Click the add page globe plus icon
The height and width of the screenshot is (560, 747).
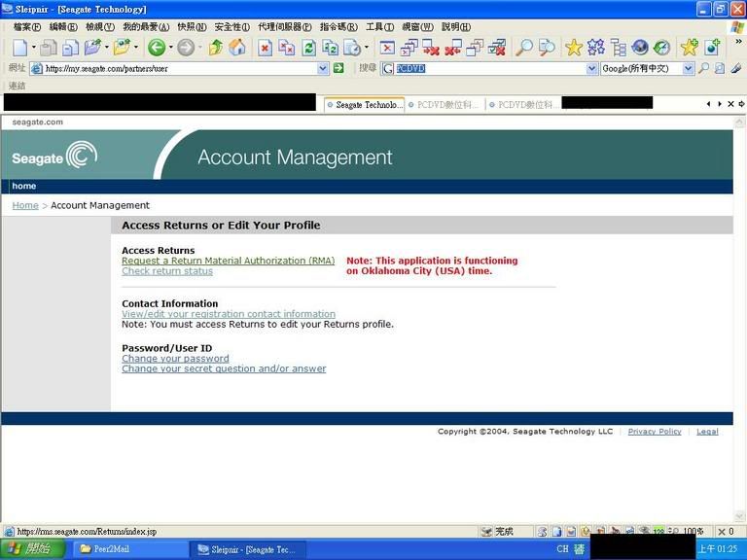click(712, 48)
